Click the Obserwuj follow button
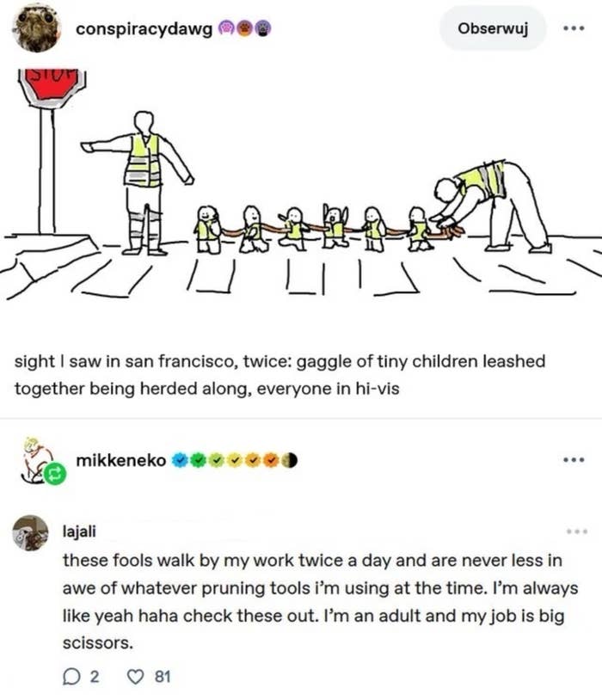 point(491,28)
